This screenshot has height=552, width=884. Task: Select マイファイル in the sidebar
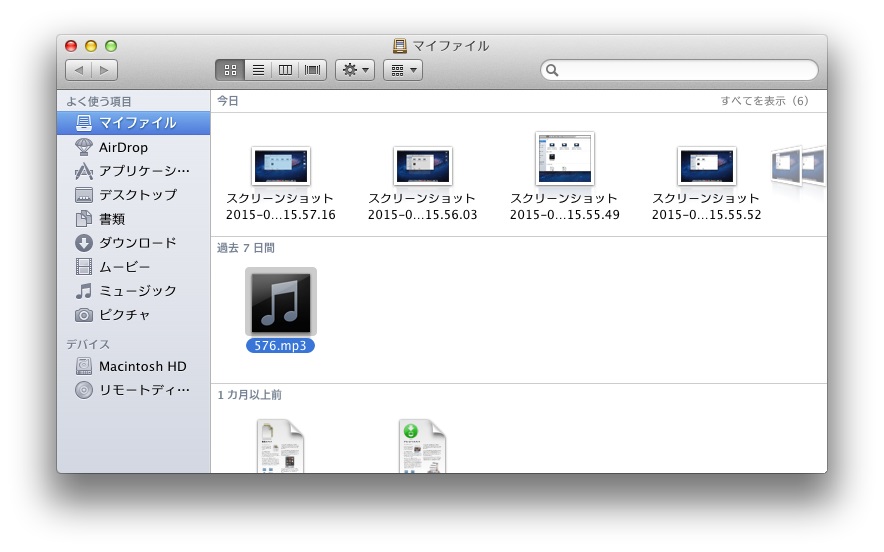coord(134,123)
